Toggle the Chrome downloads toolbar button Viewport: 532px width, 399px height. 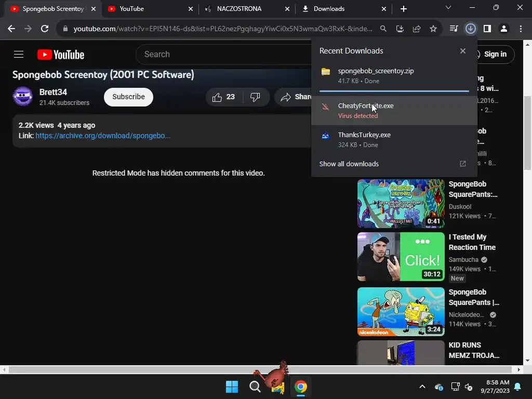coord(470,29)
